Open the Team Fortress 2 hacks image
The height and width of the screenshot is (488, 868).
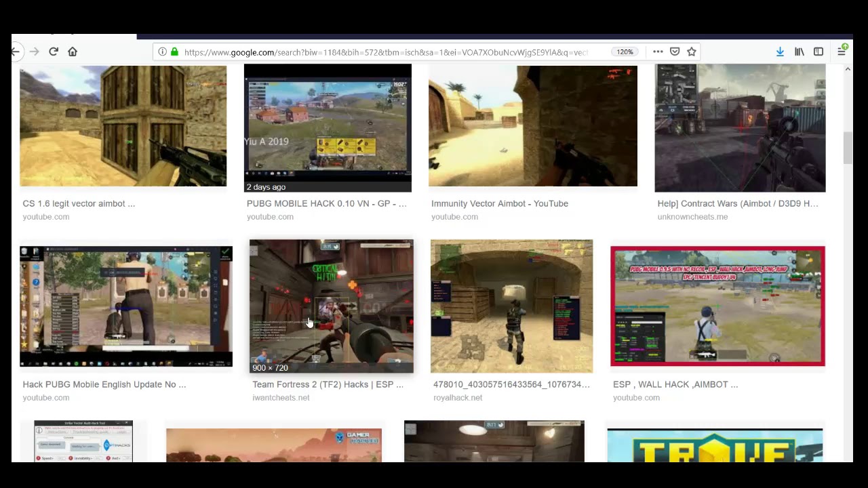331,306
